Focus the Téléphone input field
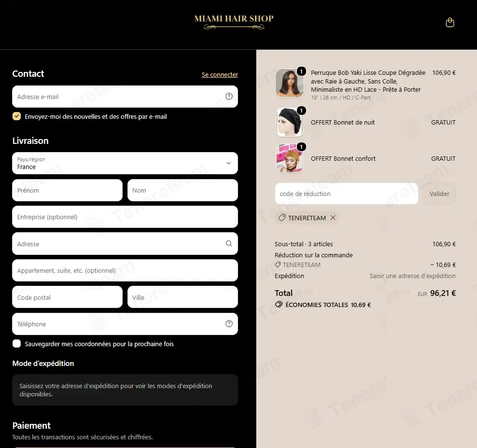 [125, 324]
